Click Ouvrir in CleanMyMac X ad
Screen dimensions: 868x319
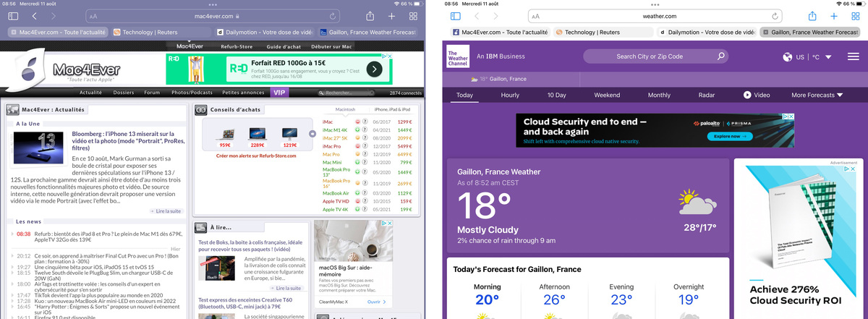375,302
